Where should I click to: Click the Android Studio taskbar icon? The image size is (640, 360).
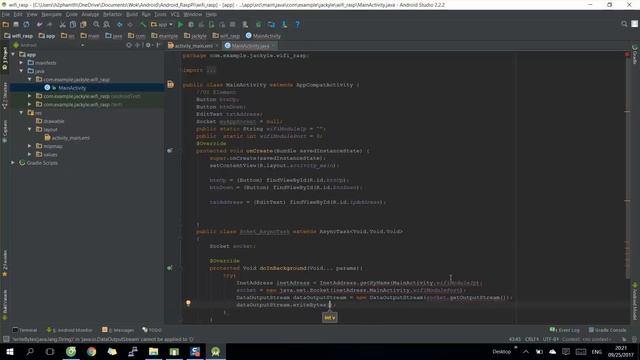[x=216, y=351]
